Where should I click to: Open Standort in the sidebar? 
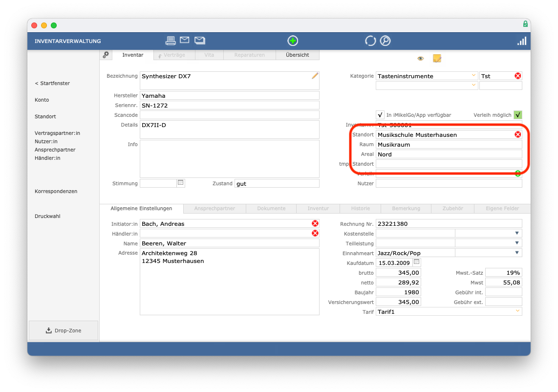[45, 116]
